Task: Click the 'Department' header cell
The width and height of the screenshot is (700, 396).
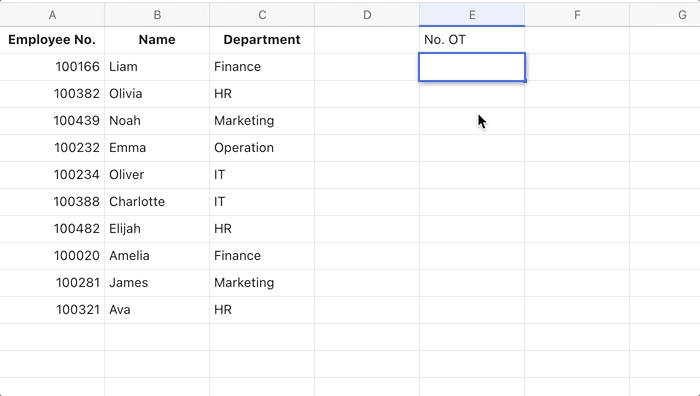Action: 262,40
